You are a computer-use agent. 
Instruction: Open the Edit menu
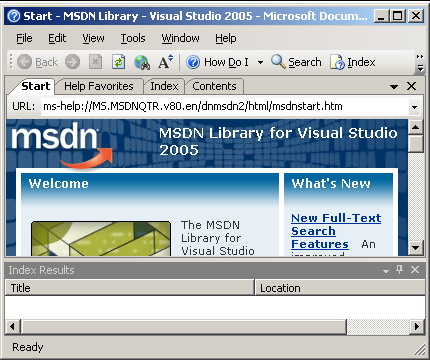tap(57, 38)
